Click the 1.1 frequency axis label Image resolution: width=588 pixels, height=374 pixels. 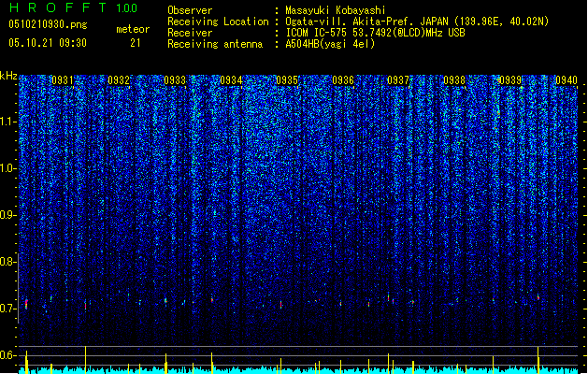[x=7, y=122]
